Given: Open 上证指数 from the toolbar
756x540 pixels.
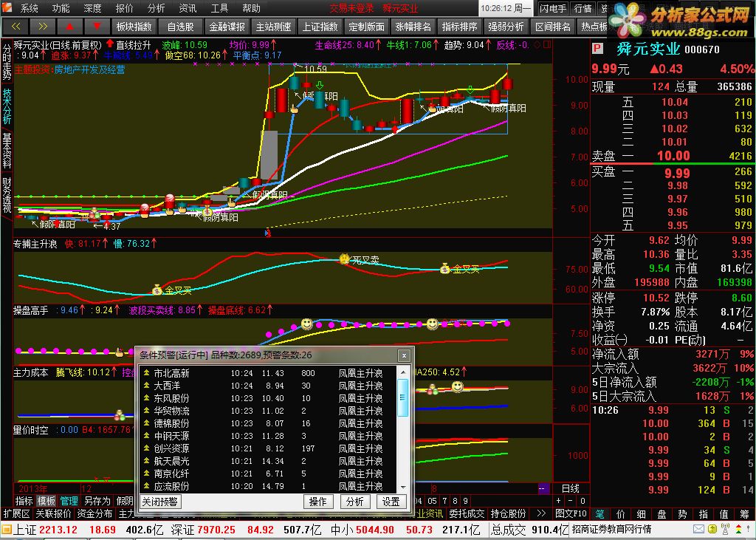Looking at the screenshot, I should click(x=320, y=27).
